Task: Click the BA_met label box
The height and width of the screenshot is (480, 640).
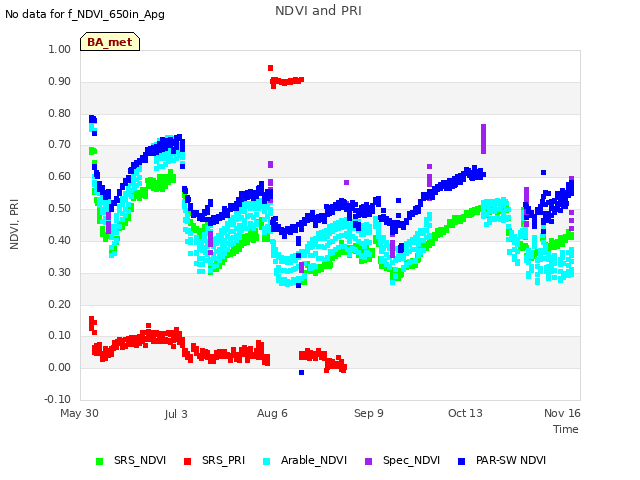Action: coord(110,42)
